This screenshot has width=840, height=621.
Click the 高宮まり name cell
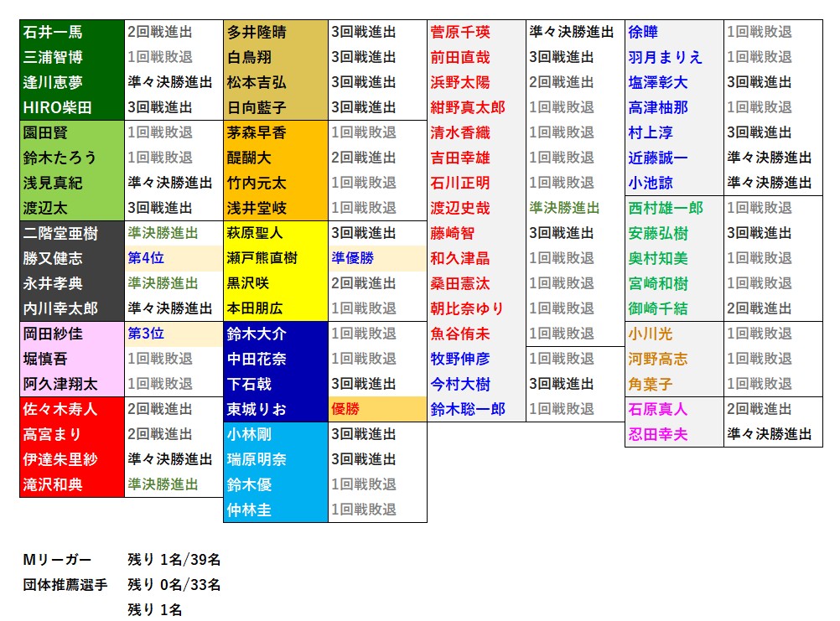72,435
